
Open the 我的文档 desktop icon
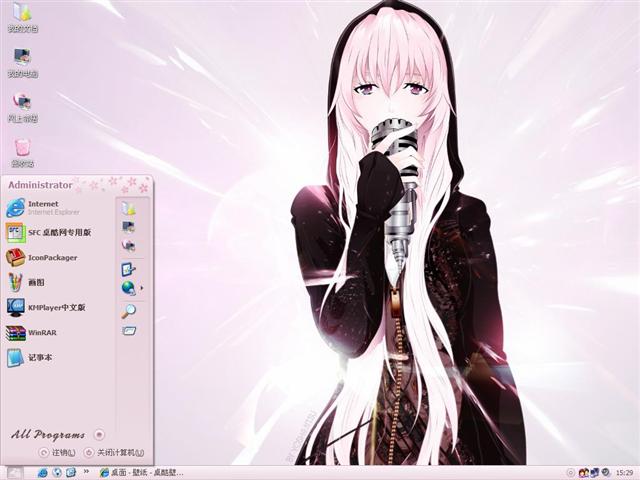point(23,18)
